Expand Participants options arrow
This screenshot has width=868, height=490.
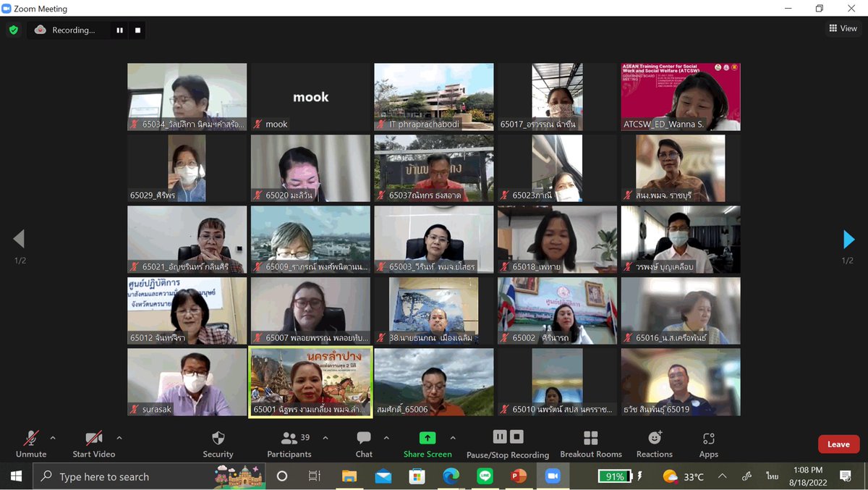(325, 438)
